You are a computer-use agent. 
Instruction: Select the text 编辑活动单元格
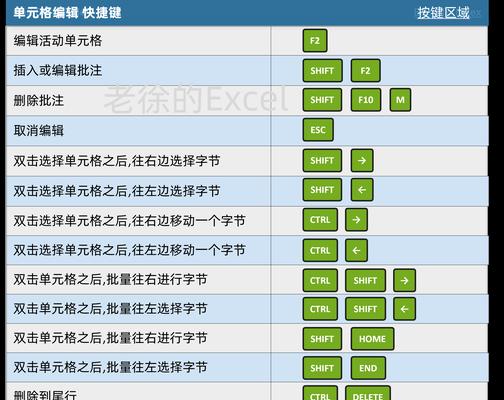[58, 41]
